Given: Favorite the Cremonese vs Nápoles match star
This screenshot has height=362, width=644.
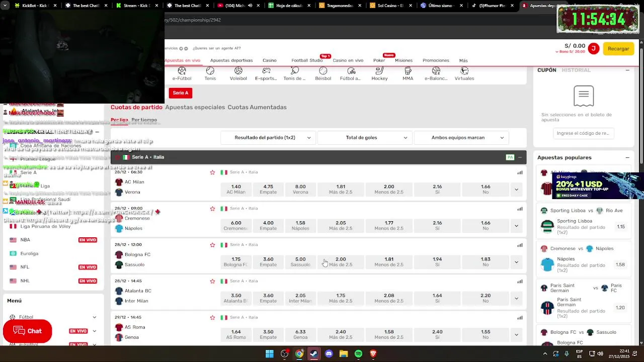Looking at the screenshot, I should click(x=212, y=209).
